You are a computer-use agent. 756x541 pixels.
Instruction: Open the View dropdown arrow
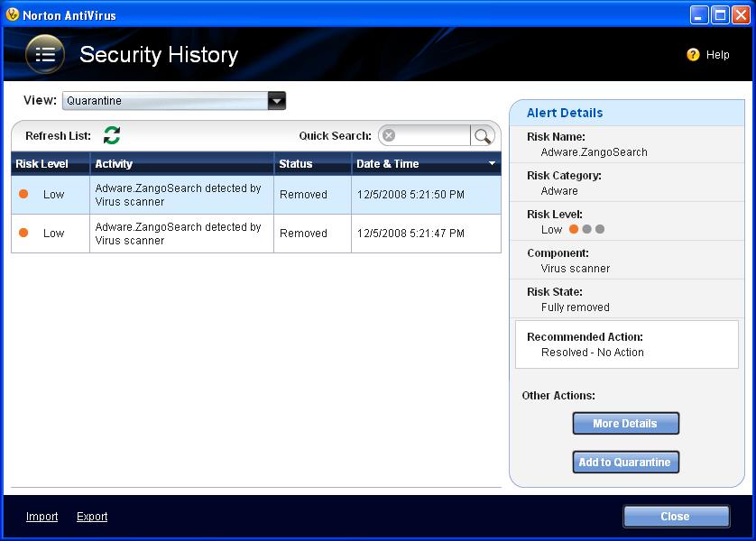277,101
